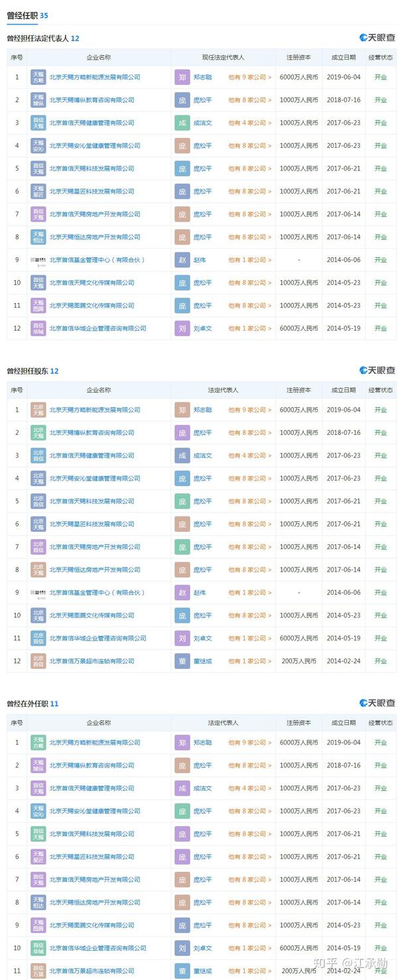Image resolution: width=398 pixels, height=980 pixels.
Task: Click 首信万景 badge, row 11 of 曾经在外任职 table
Action: click(x=38, y=971)
